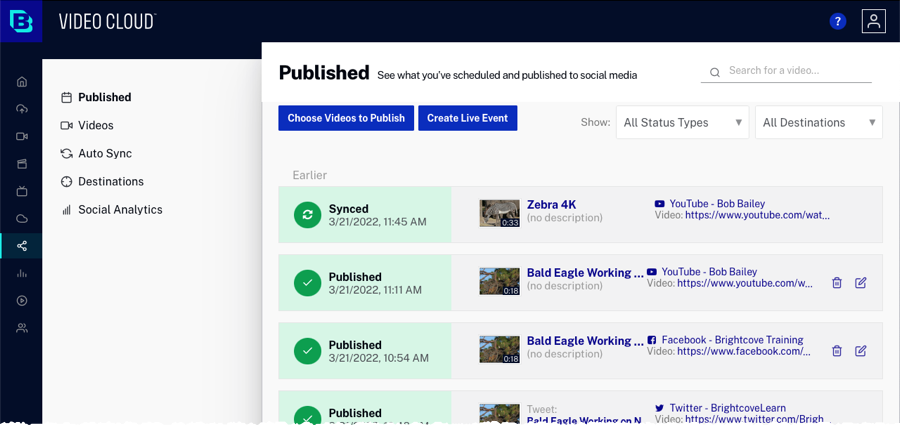This screenshot has width=900, height=425.
Task: Select Auto Sync in the side menu
Action: tap(105, 153)
